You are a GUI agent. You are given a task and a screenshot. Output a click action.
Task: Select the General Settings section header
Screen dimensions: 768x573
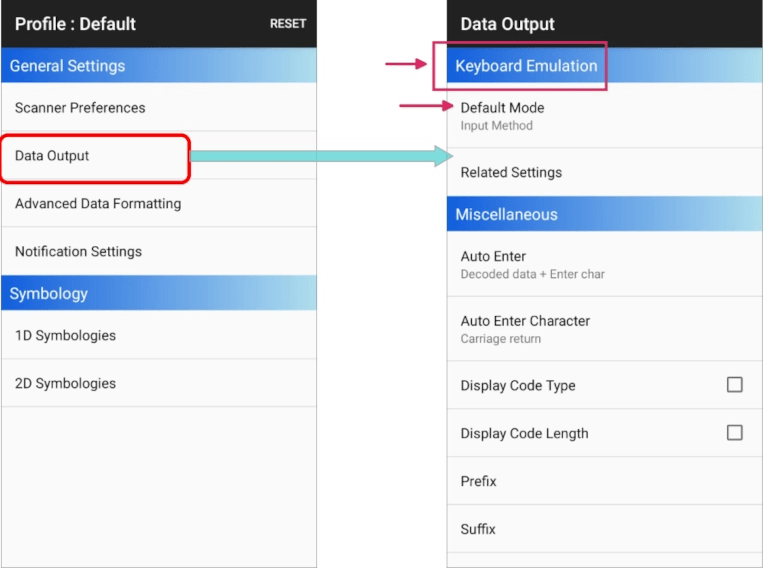(x=67, y=66)
